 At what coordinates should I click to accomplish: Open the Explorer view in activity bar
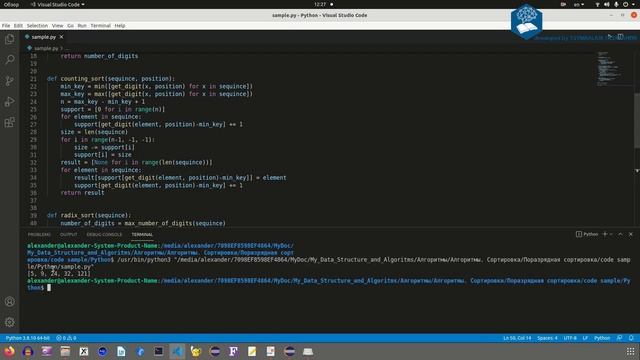pos(9,39)
